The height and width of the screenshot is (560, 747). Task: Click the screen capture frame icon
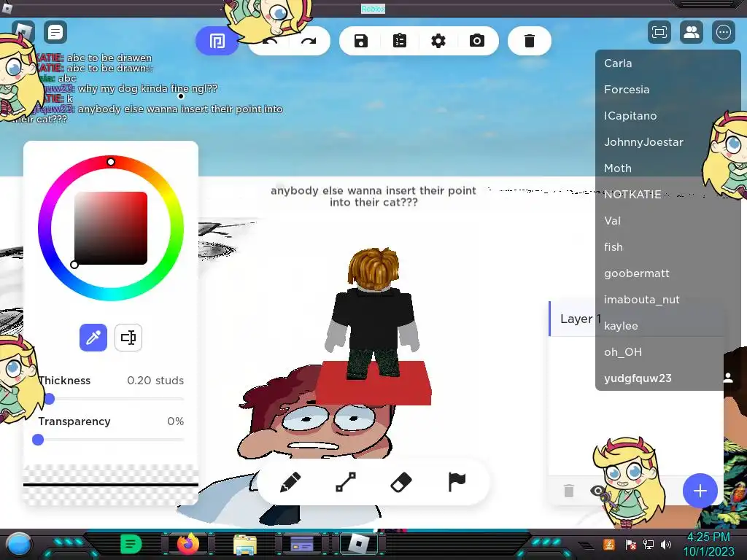tap(659, 32)
